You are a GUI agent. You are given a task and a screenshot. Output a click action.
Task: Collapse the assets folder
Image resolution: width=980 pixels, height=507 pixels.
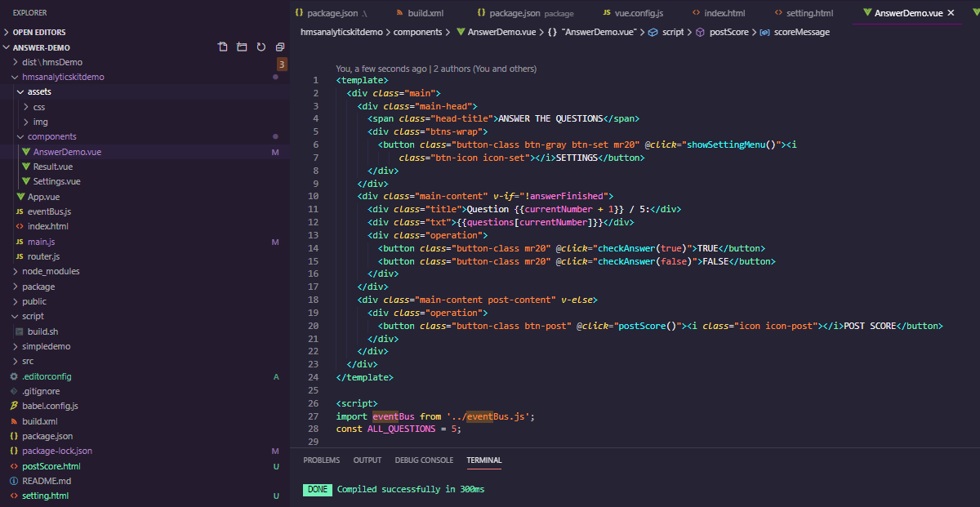tap(38, 91)
